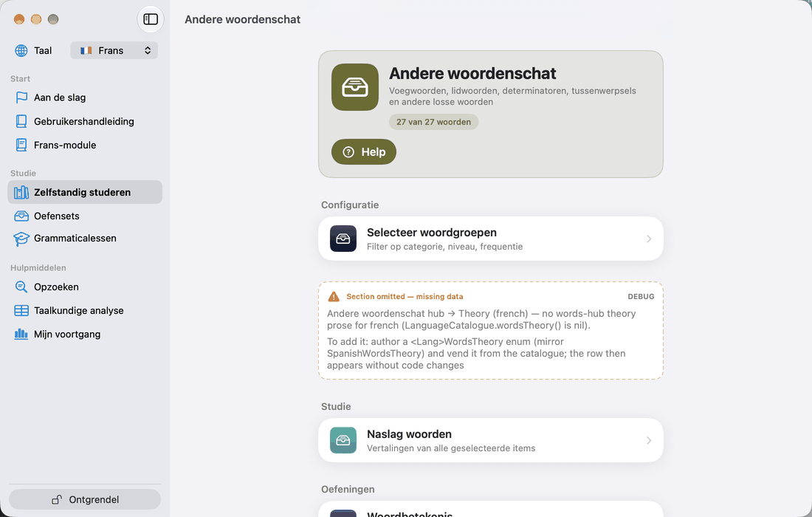Click the magnifier icon for Opzoeken

click(x=21, y=287)
